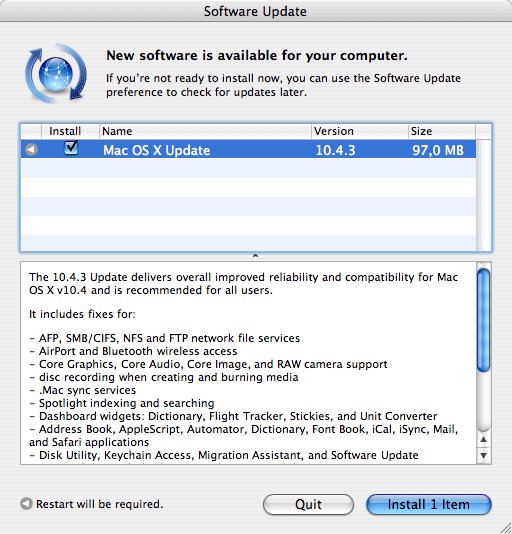The height and width of the screenshot is (534, 512).
Task: Click the restart icon beside 'Restart will be required'
Action: 26,503
